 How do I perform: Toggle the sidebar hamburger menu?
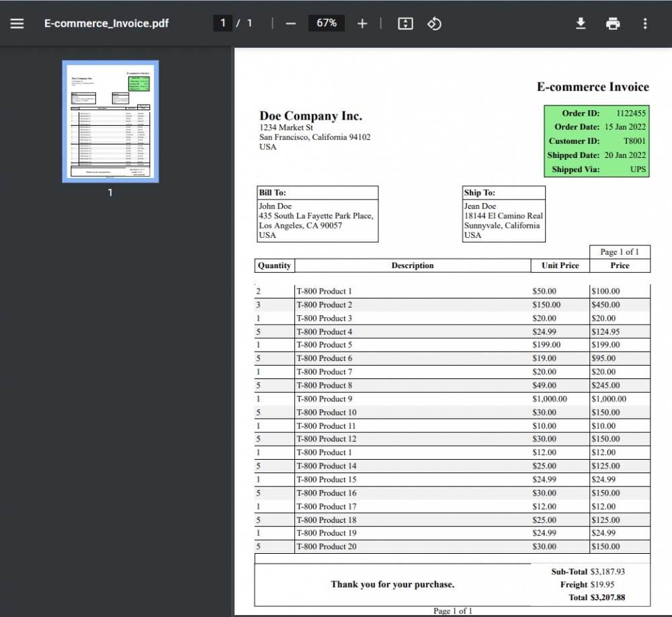[x=17, y=24]
